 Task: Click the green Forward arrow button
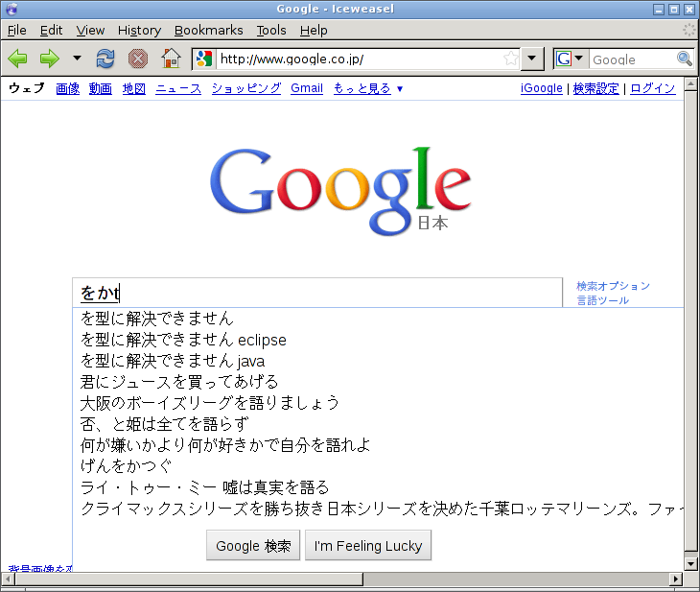point(50,59)
